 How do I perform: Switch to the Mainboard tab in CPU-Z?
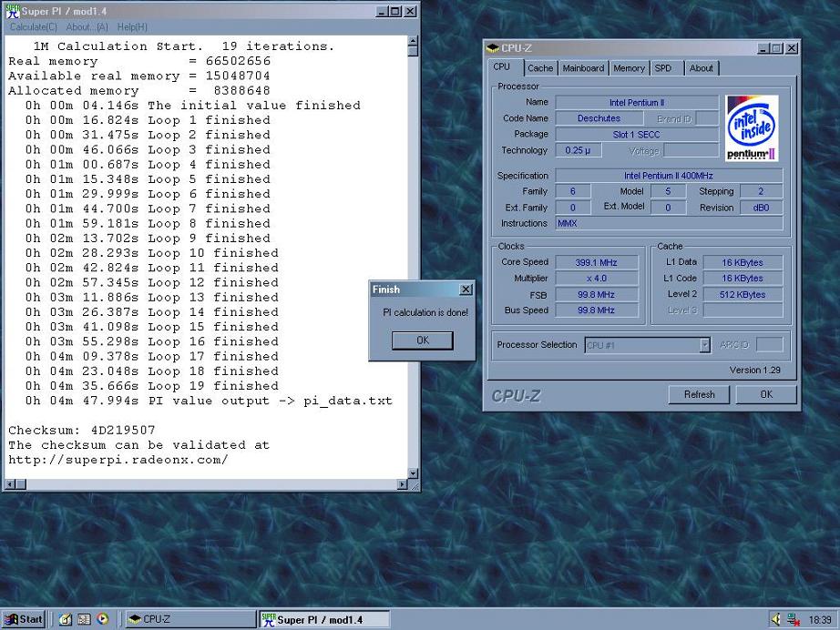click(583, 68)
